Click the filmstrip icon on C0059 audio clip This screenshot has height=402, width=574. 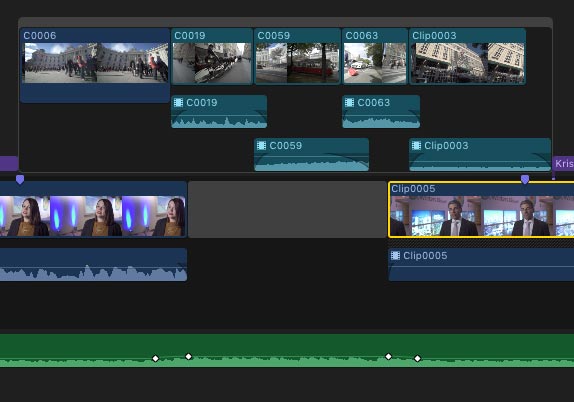coord(261,145)
